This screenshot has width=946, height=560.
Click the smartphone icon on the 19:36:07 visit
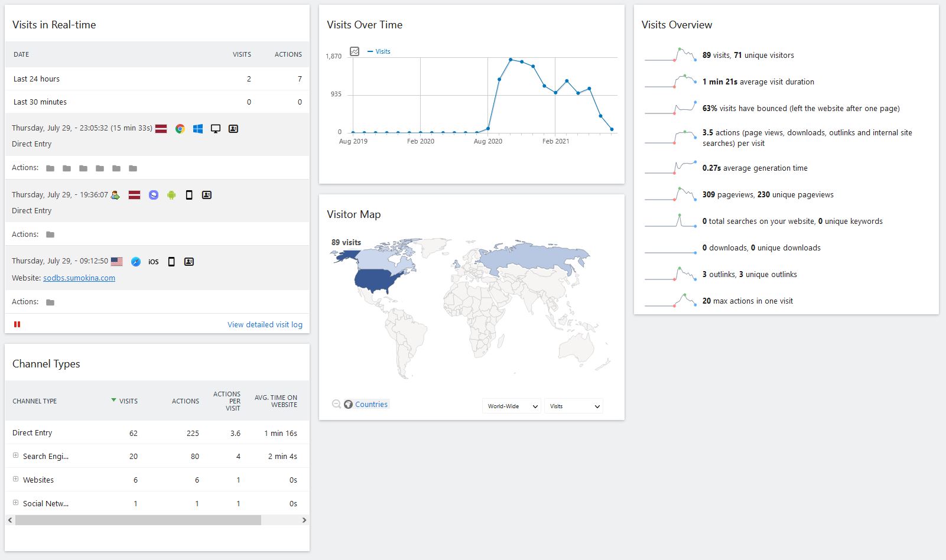(189, 195)
